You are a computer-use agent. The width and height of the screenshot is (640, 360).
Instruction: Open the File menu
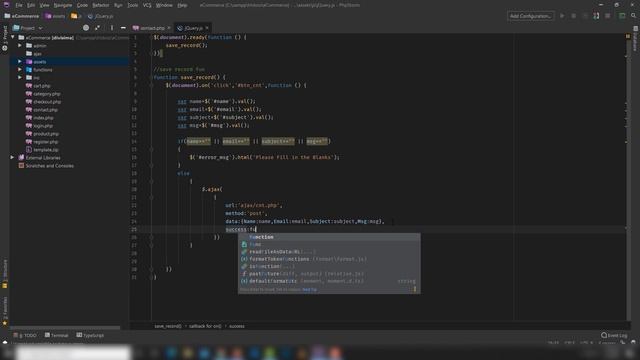[19, 5]
